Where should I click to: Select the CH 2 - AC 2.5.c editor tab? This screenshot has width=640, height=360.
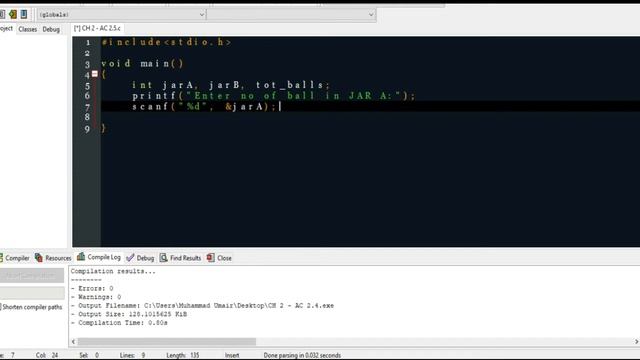click(97, 28)
